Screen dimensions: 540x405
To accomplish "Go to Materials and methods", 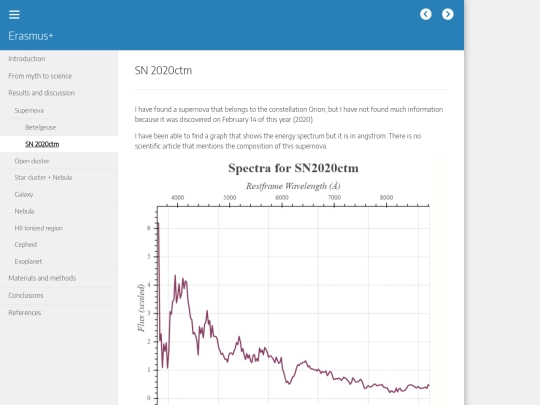I will point(59,278).
